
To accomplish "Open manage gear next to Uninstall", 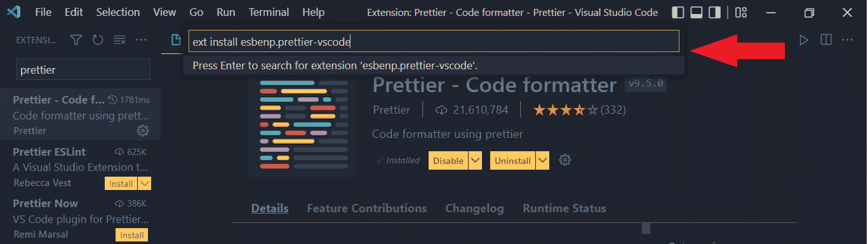I will coord(565,160).
